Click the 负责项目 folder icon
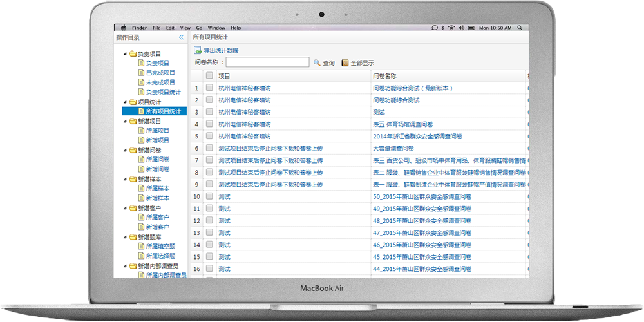This screenshot has width=644, height=322. 133,53
